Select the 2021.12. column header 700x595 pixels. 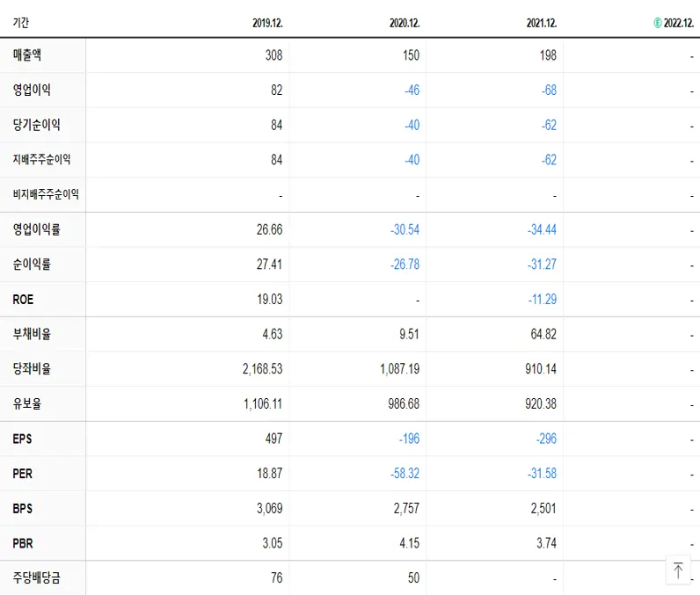point(542,23)
